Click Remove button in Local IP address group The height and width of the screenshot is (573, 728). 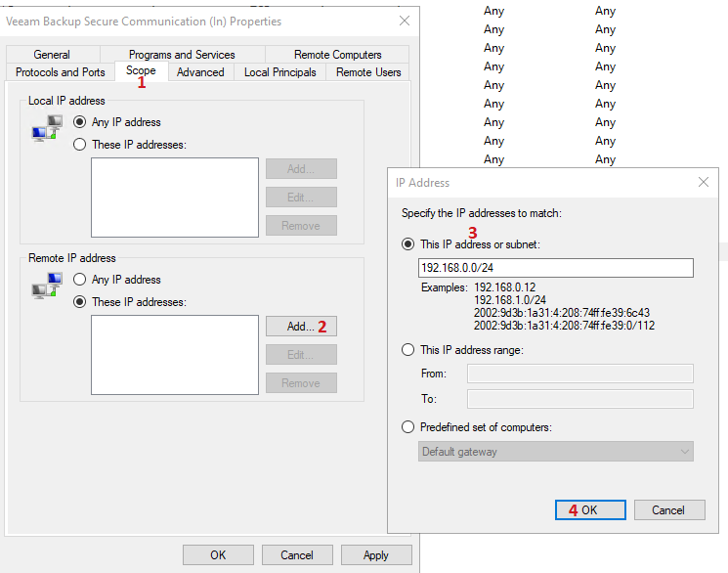tap(301, 226)
